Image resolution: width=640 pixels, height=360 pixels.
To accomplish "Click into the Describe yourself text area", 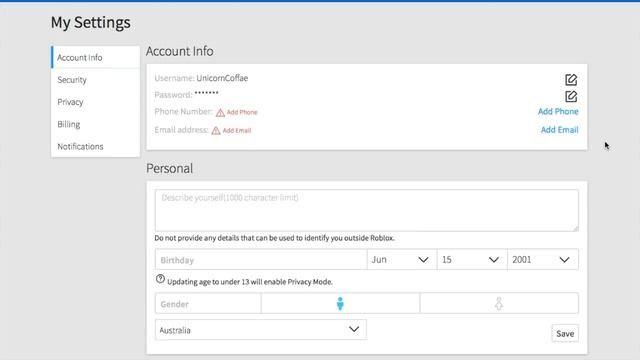I will tap(367, 210).
